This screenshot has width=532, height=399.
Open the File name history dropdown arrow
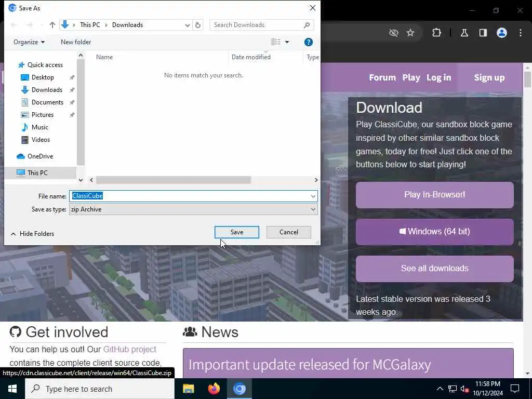coord(313,196)
